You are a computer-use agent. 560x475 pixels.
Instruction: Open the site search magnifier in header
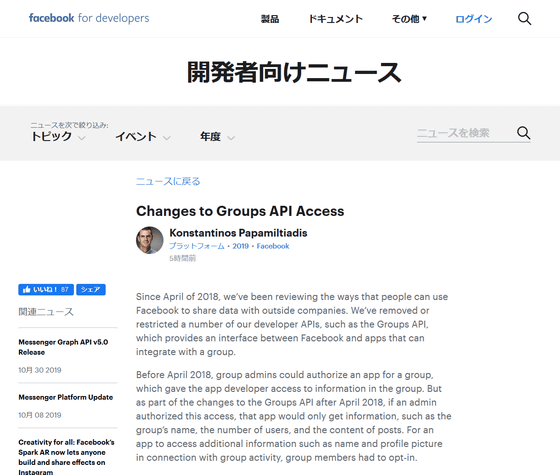[524, 19]
